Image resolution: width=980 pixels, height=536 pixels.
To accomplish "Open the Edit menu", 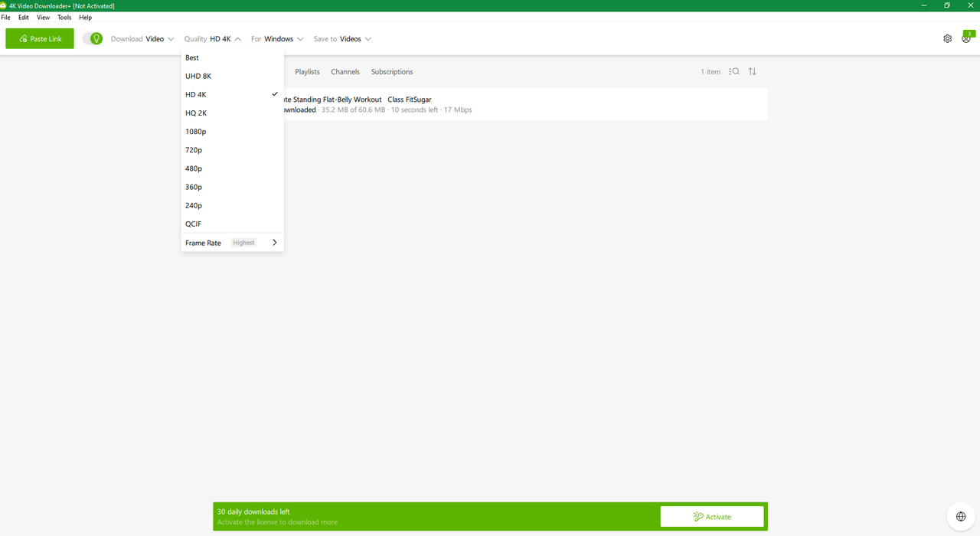I will point(24,17).
